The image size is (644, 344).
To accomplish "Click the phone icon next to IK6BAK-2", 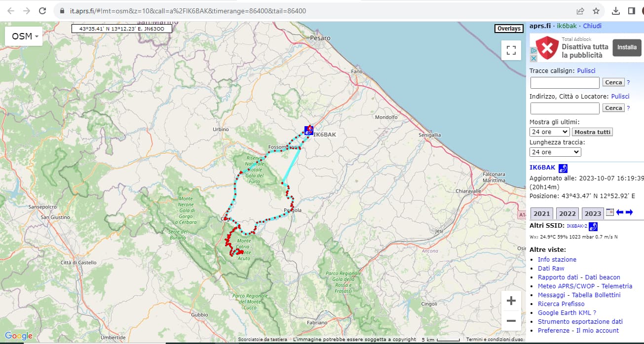I will tap(593, 226).
